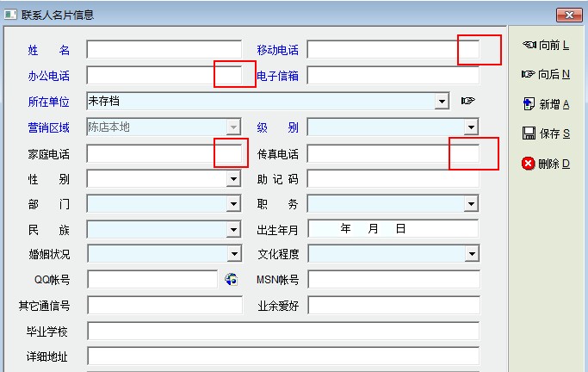Click the window icon in title bar
This screenshot has height=372, width=588.
(x=11, y=14)
